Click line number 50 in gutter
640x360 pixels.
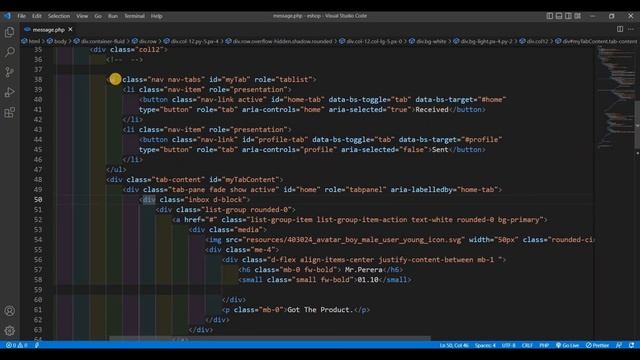pyautogui.click(x=38, y=200)
